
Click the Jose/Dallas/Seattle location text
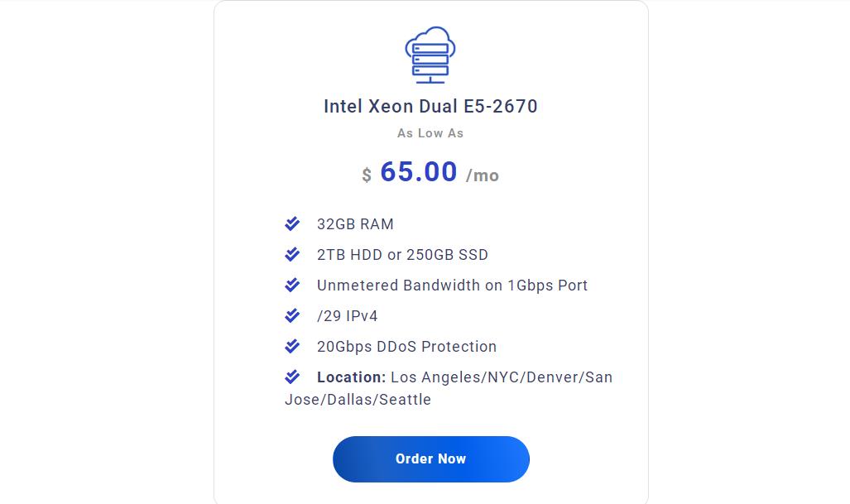tap(358, 400)
